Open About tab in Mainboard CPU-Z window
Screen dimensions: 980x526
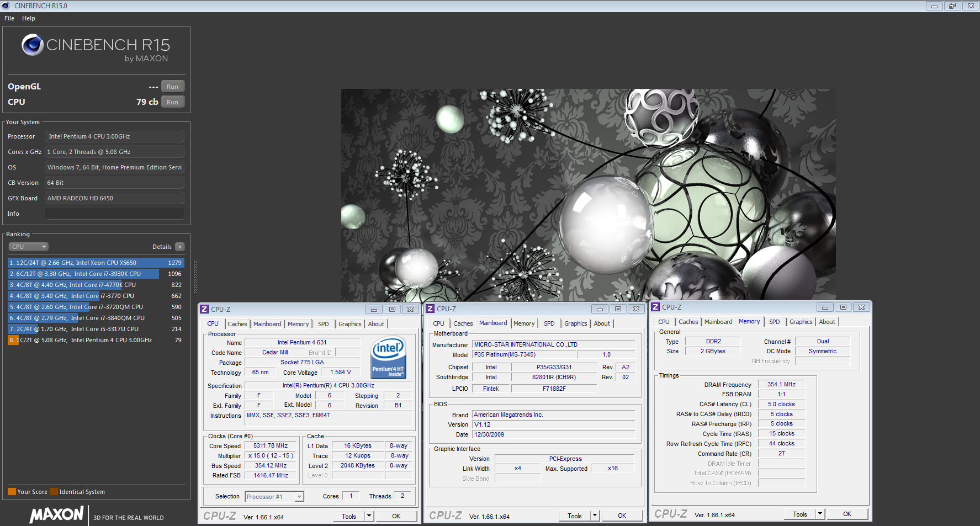click(602, 323)
